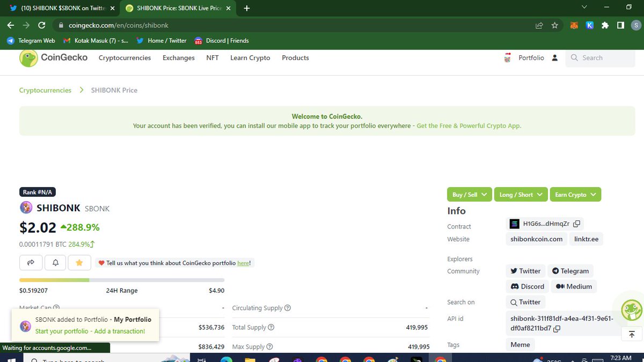This screenshot has height=362, width=644.
Task: Open the Medium community button
Action: pyautogui.click(x=574, y=286)
